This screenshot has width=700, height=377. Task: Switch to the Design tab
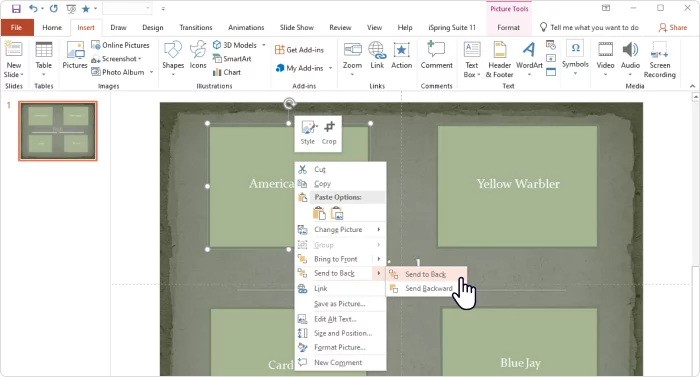click(153, 27)
